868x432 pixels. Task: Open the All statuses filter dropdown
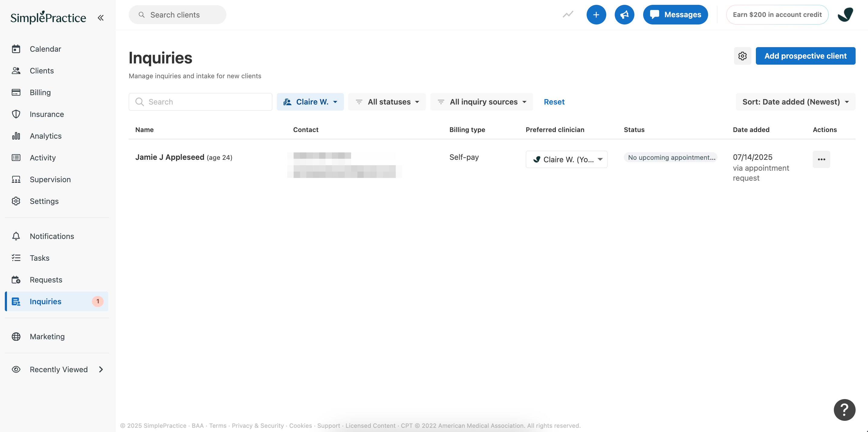point(387,102)
